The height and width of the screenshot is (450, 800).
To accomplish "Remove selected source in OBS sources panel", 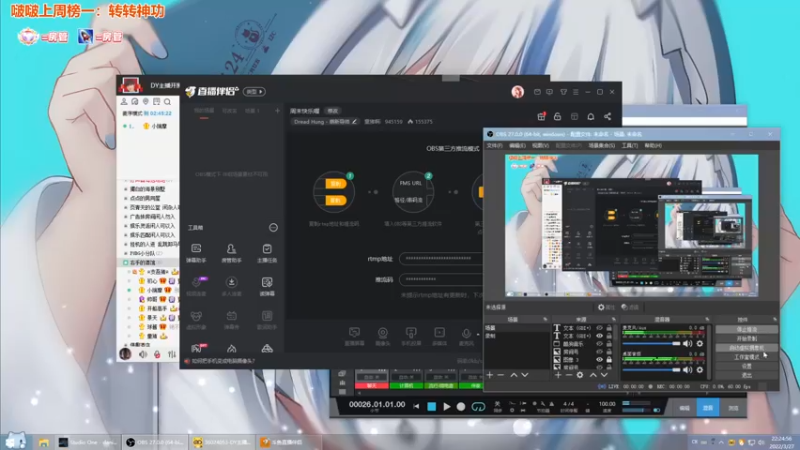I will (568, 375).
